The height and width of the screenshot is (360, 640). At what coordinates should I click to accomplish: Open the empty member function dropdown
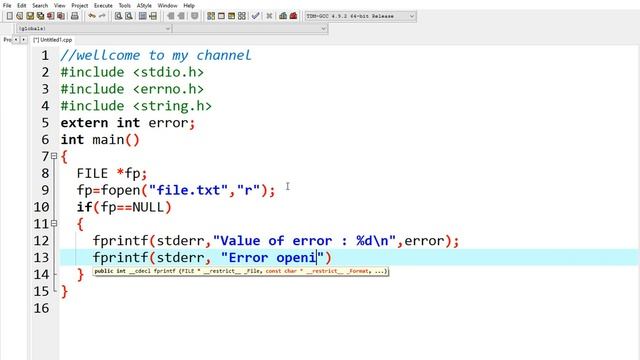tap(250, 29)
